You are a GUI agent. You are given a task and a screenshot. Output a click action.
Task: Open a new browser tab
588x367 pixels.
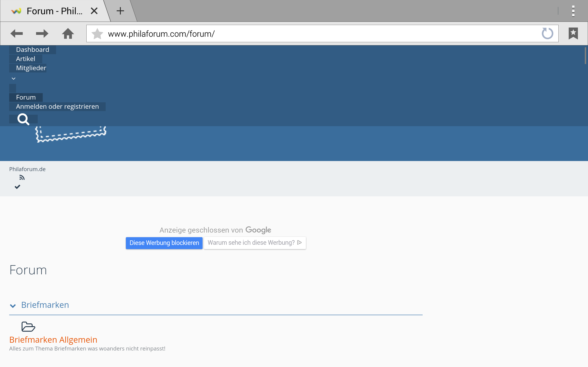point(120,11)
